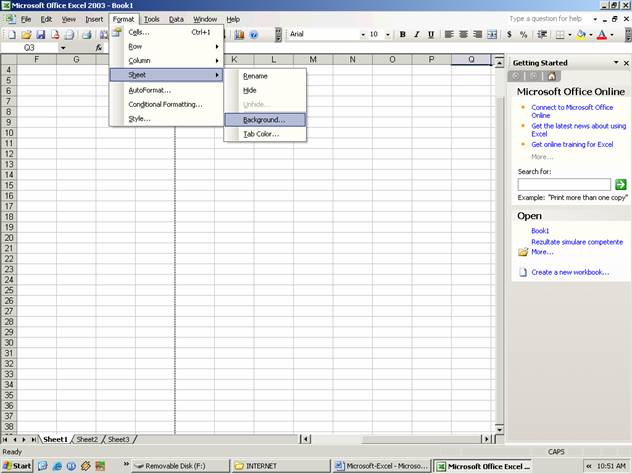
Task: Open the Name Box dropdown arrow
Action: [63, 48]
